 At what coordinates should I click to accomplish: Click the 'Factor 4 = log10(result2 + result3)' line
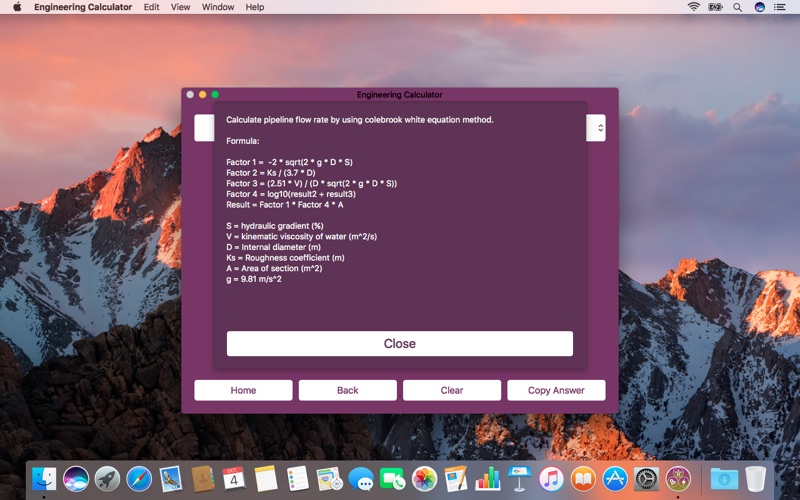pyautogui.click(x=291, y=194)
